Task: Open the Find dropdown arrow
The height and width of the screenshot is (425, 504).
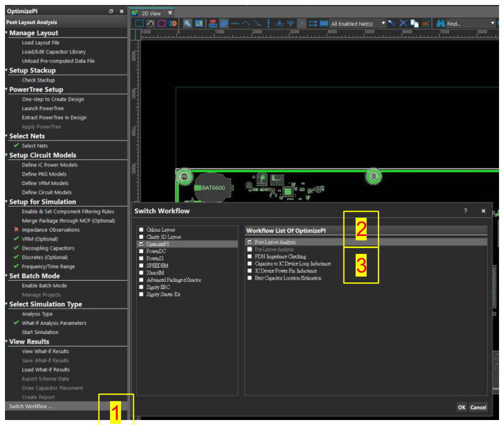Action: coord(492,23)
